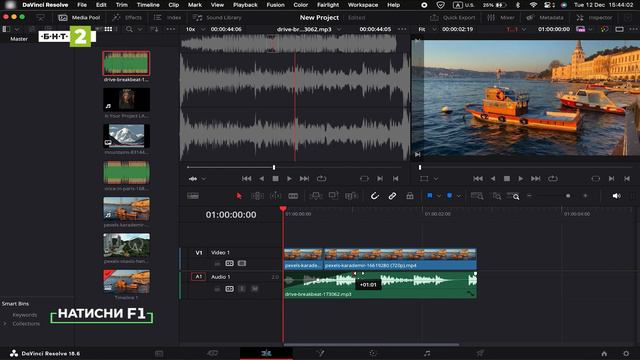Open the Effects panel
This screenshot has height=360, width=640.
pyautogui.click(x=127, y=18)
